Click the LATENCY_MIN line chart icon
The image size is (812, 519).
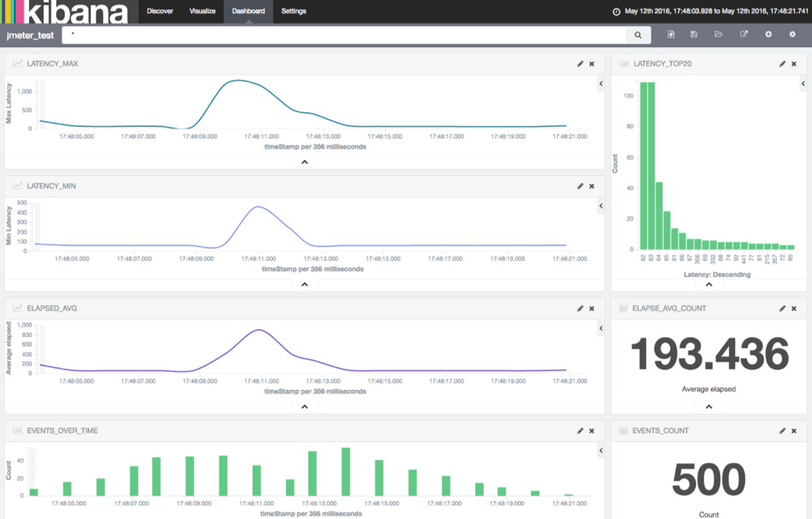(x=18, y=185)
